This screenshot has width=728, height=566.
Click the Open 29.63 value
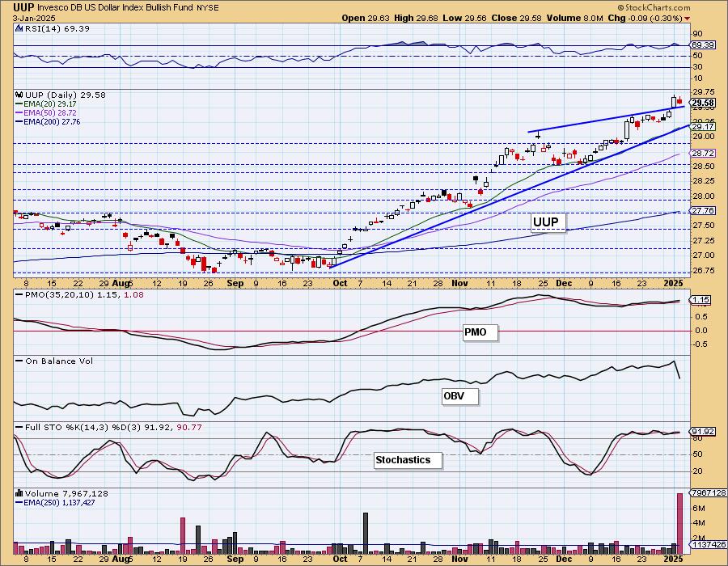[x=366, y=18]
